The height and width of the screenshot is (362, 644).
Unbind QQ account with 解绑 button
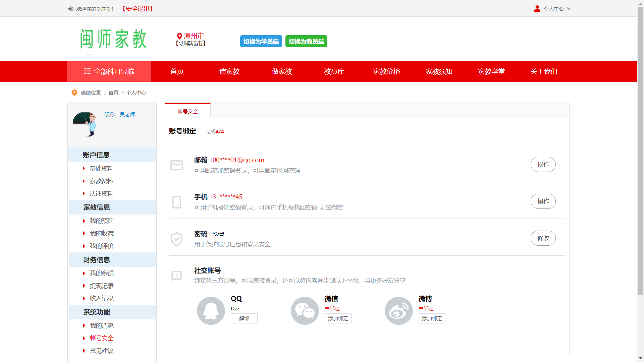(244, 318)
